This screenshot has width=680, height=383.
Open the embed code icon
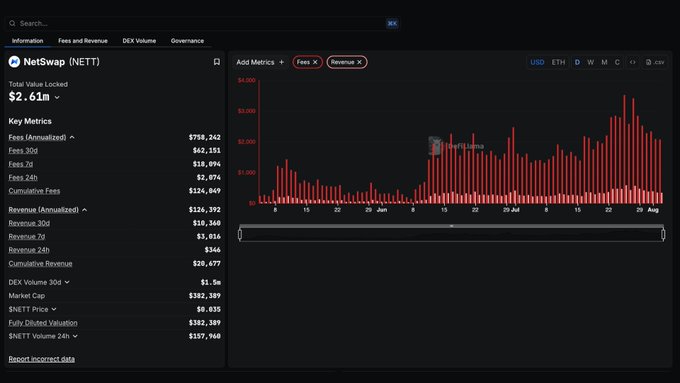pos(632,62)
